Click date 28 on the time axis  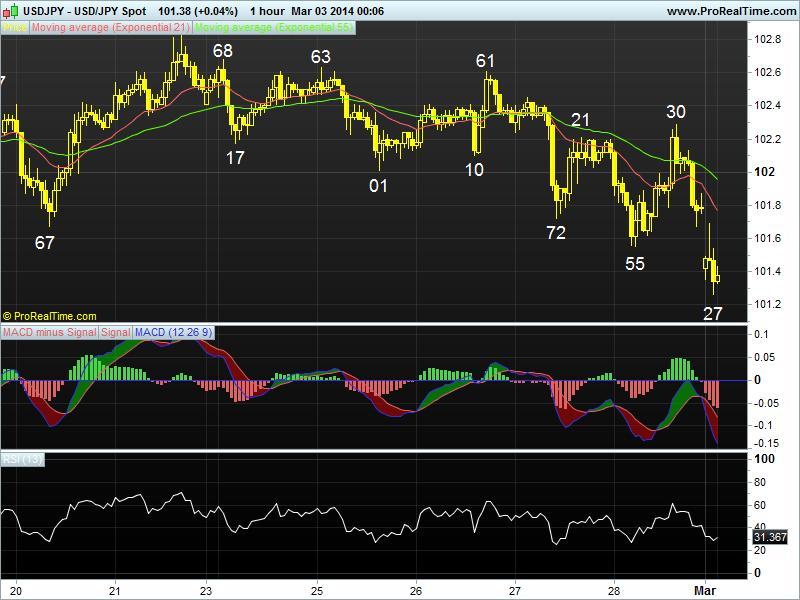614,591
